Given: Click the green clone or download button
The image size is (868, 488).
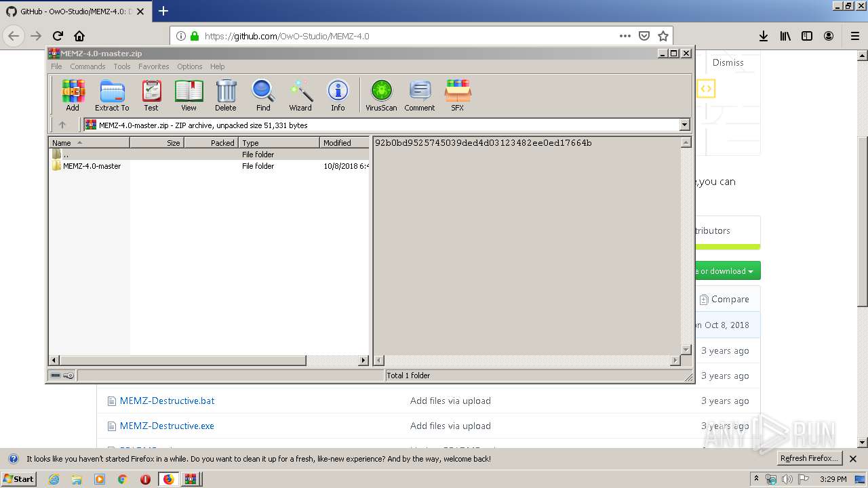Looking at the screenshot, I should click(x=728, y=271).
